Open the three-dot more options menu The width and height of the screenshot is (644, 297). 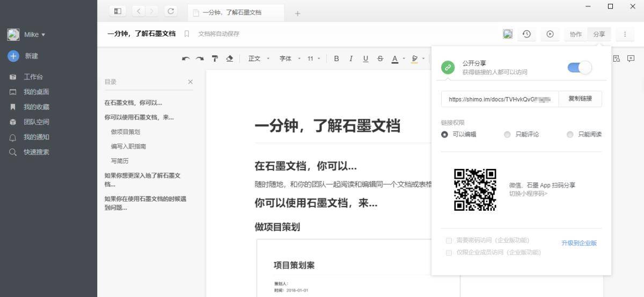tap(625, 34)
